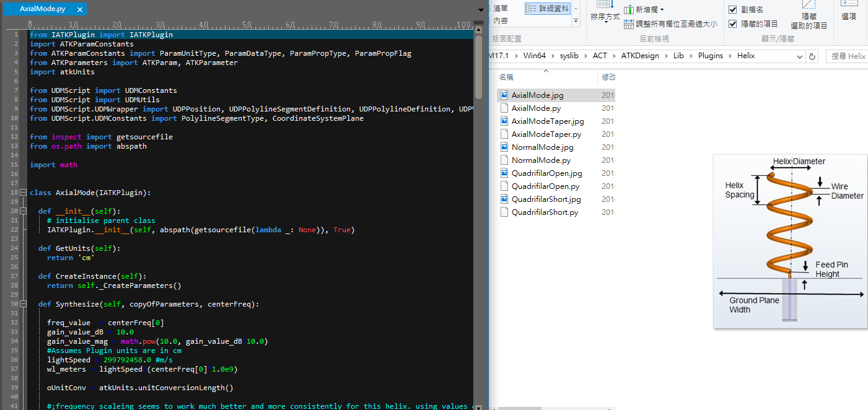Click the QuadrifilarOpen.py document icon
This screenshot has width=868, height=410.
[504, 186]
